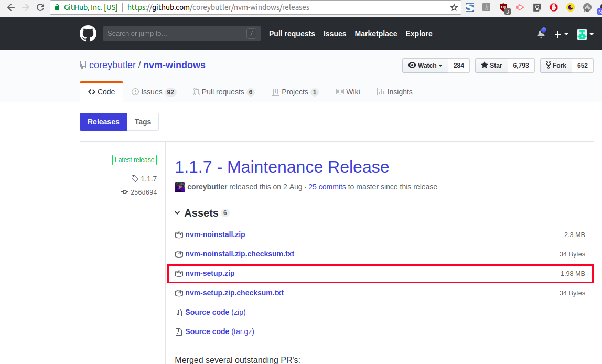Download nvm-setup.zip
Viewport: 602px width, 364px height.
coord(210,273)
